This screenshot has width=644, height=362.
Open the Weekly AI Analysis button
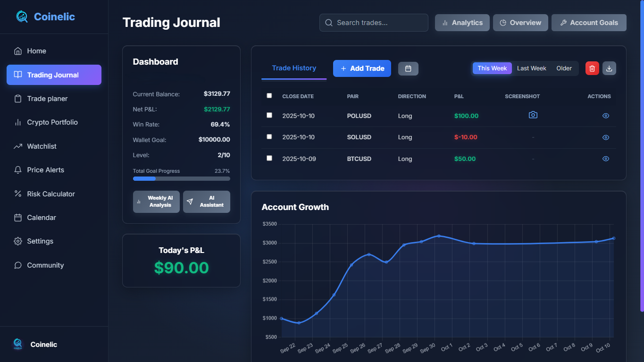[156, 202]
